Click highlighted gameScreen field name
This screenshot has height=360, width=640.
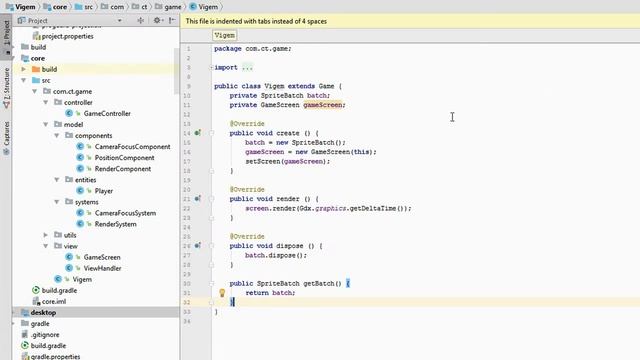coord(322,105)
